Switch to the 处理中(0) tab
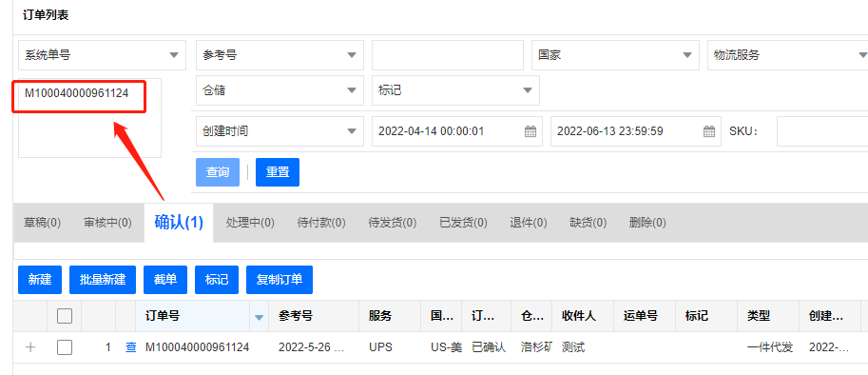The height and width of the screenshot is (375, 868). pyautogui.click(x=250, y=223)
